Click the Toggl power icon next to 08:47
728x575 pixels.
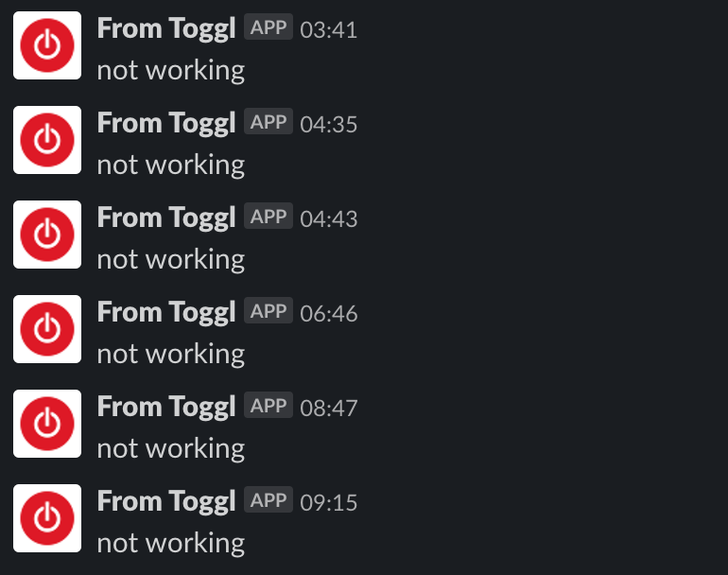click(x=46, y=424)
